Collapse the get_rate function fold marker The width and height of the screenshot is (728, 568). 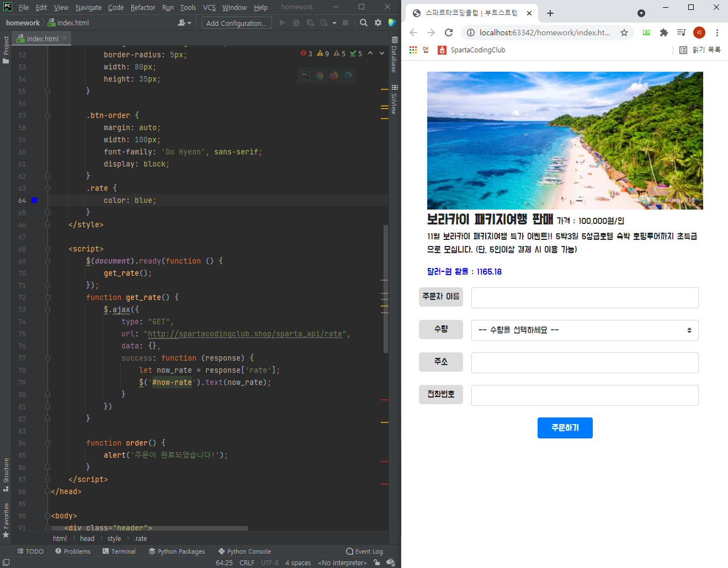click(47, 297)
